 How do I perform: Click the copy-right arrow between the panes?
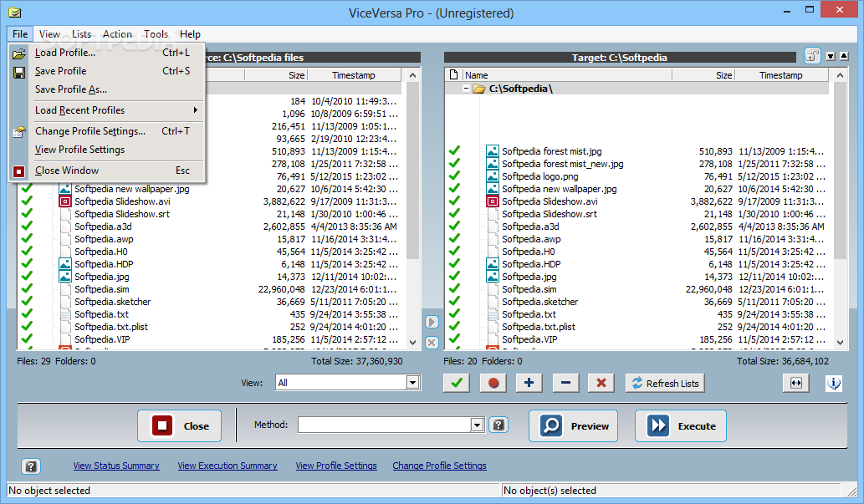432,322
